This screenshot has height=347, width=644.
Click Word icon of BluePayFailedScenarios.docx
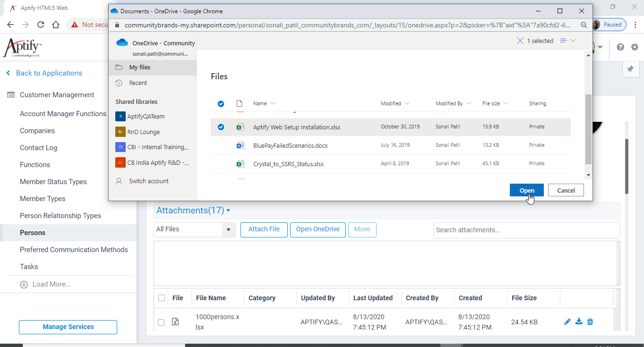(x=240, y=145)
